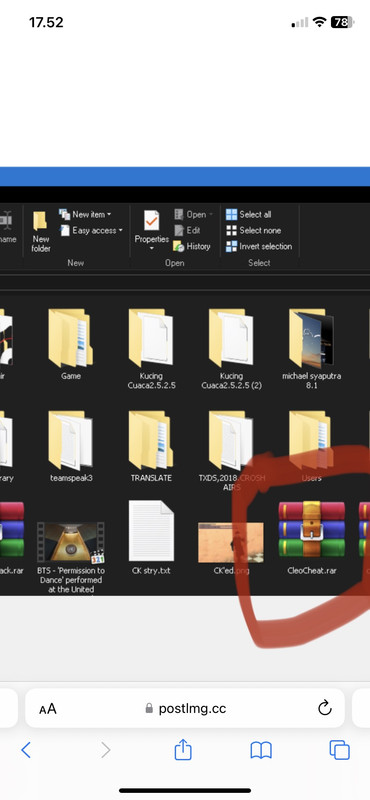Tap the Safari back arrow
The image size is (370, 800).
pyautogui.click(x=26, y=750)
